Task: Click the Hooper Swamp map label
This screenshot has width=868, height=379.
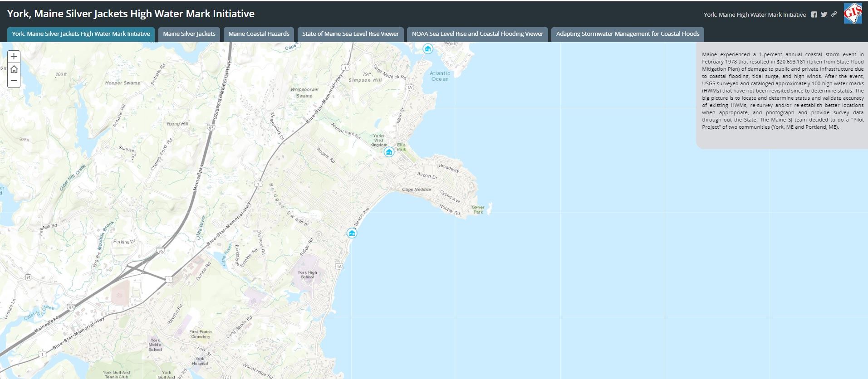Action: [123, 83]
